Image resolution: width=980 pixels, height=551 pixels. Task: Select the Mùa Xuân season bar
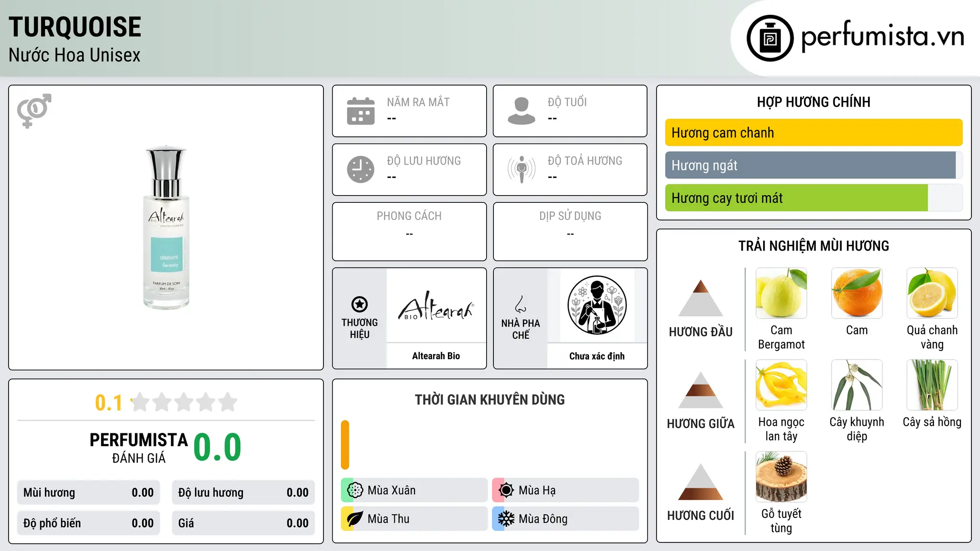(414, 490)
